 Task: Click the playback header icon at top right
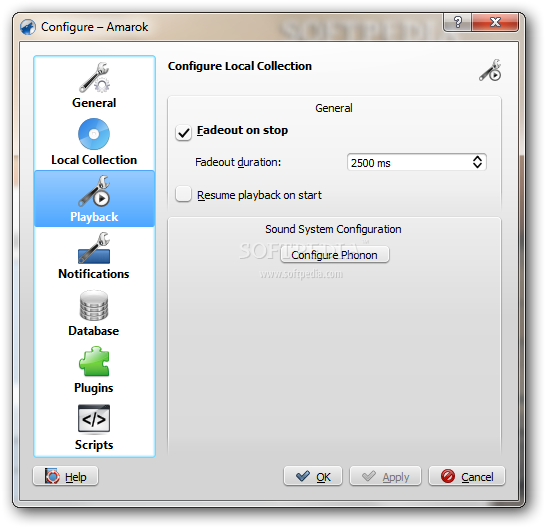point(490,70)
